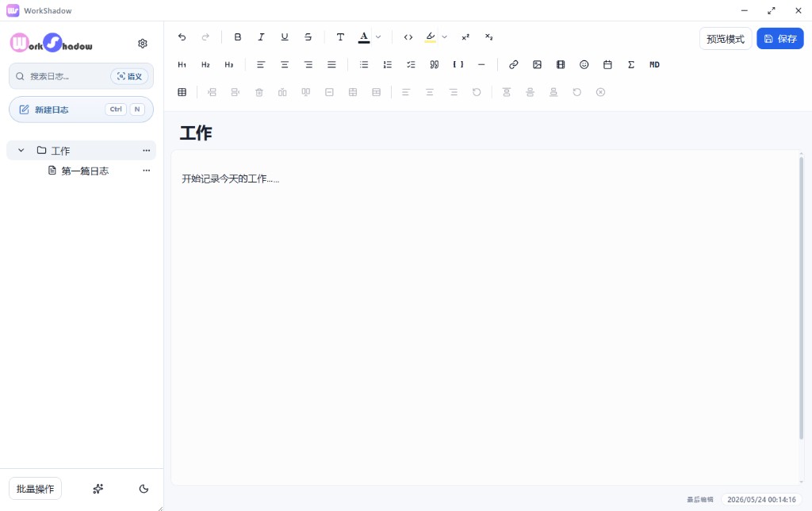Toggle italic formatting
The image size is (812, 511).
(261, 36)
